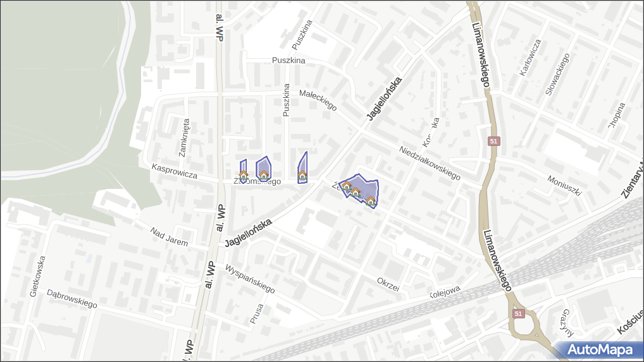Screen dimensions: 644x362
Task: Click the route 51 shield near Niedziałkowskiego
Action: 493,141
